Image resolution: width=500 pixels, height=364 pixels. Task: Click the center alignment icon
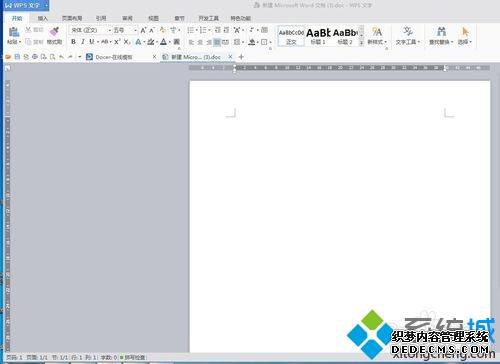point(200,42)
